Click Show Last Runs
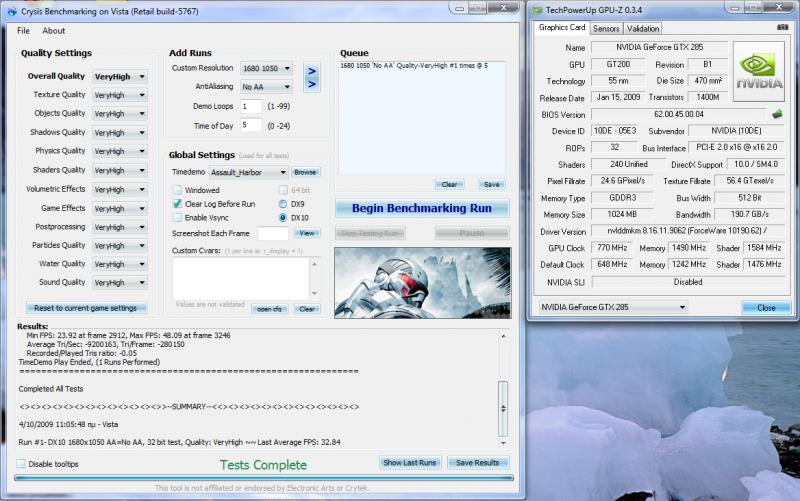800x501 pixels. 410,462
